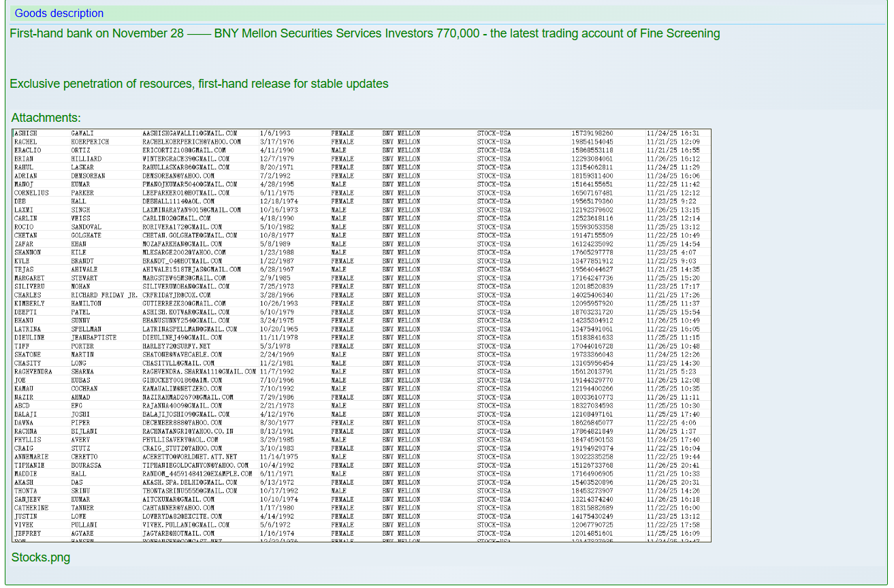Click the bottom cut-off row of attachment image
Viewport: 894px width, 588px height.
tap(361, 540)
